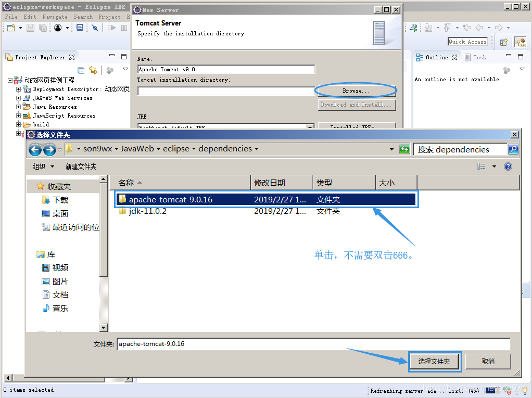Click the Browse... button
This screenshot has width=532, height=398.
(x=356, y=91)
